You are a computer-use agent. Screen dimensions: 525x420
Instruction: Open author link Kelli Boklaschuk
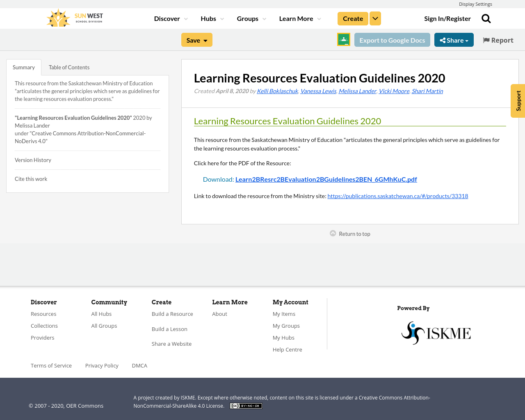[x=277, y=90]
